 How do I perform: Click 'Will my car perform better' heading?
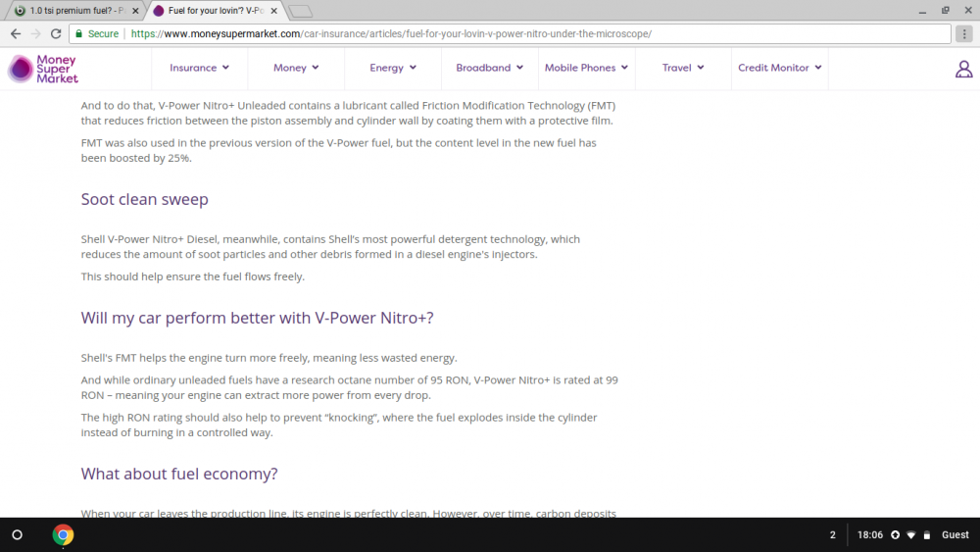point(257,319)
